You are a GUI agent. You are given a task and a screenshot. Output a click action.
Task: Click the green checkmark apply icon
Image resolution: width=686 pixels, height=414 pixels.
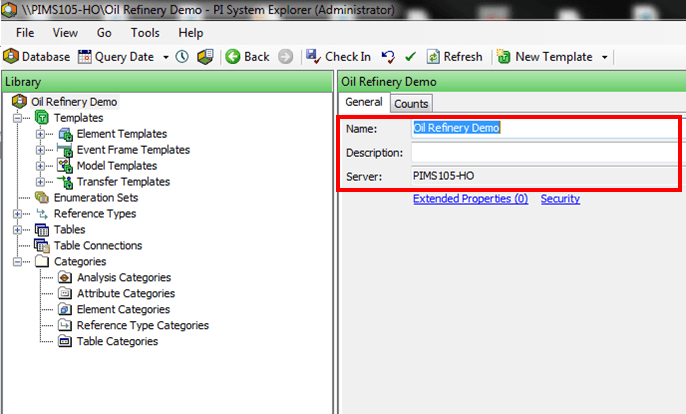tap(410, 56)
